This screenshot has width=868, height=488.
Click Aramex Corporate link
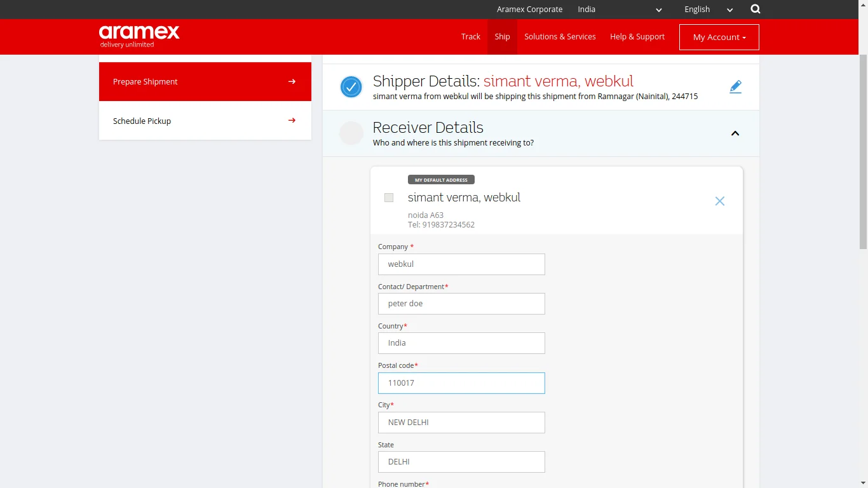[530, 10]
